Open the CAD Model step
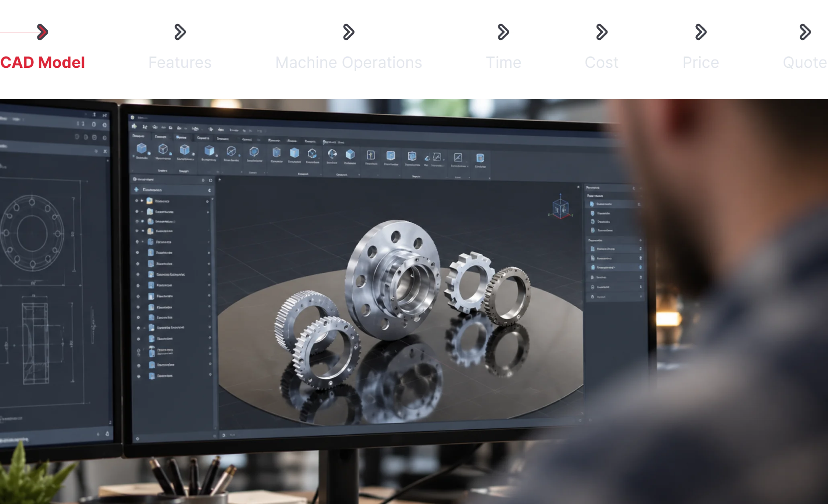The height and width of the screenshot is (504, 828). pos(43,63)
